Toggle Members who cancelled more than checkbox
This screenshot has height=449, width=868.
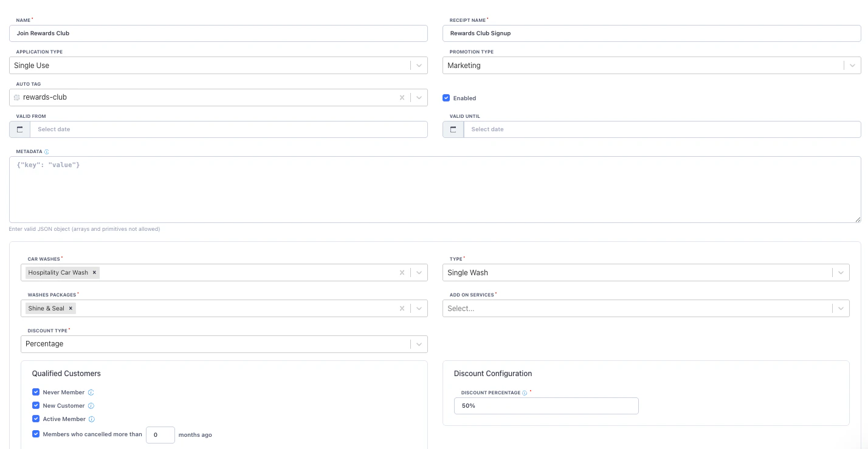[x=36, y=434]
